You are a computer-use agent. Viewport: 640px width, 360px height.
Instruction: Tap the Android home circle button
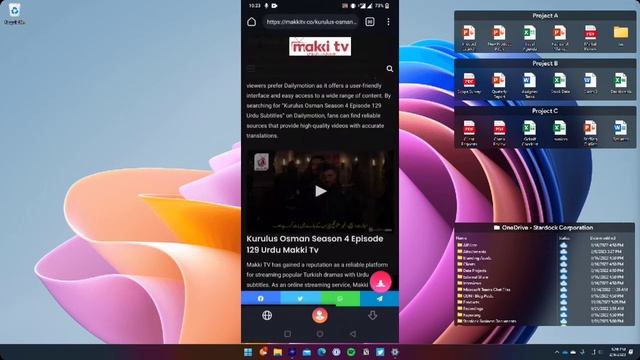point(320,334)
